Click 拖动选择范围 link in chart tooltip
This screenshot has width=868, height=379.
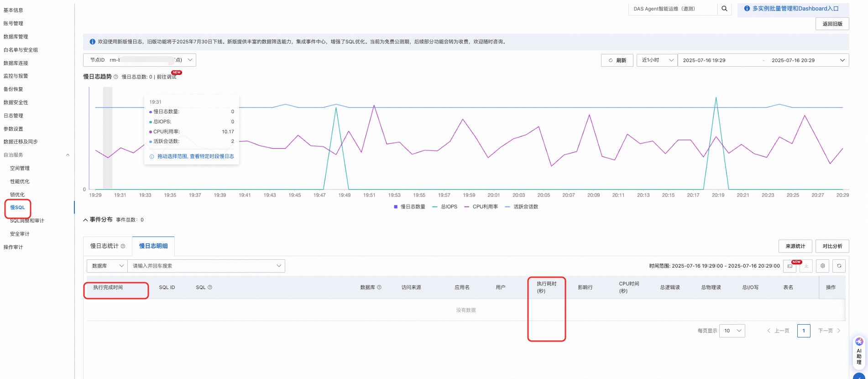pos(196,156)
